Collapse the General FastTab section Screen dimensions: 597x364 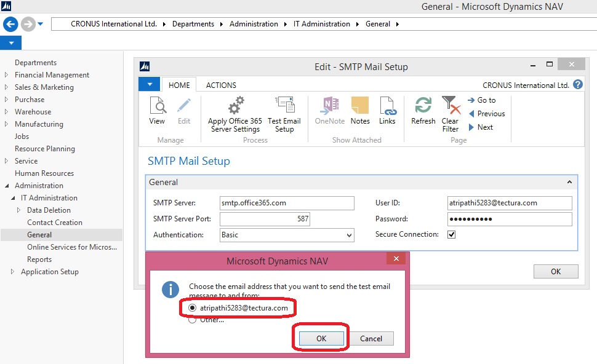tap(569, 182)
